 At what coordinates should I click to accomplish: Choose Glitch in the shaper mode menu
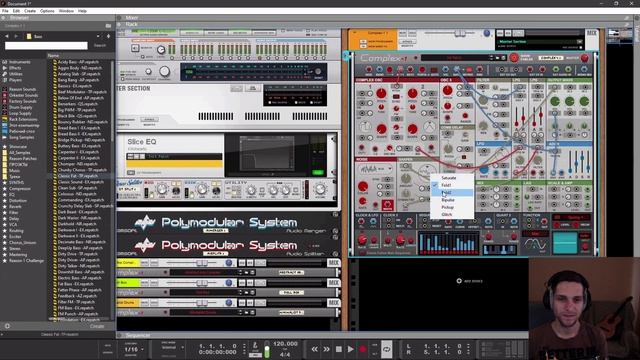pos(452,215)
